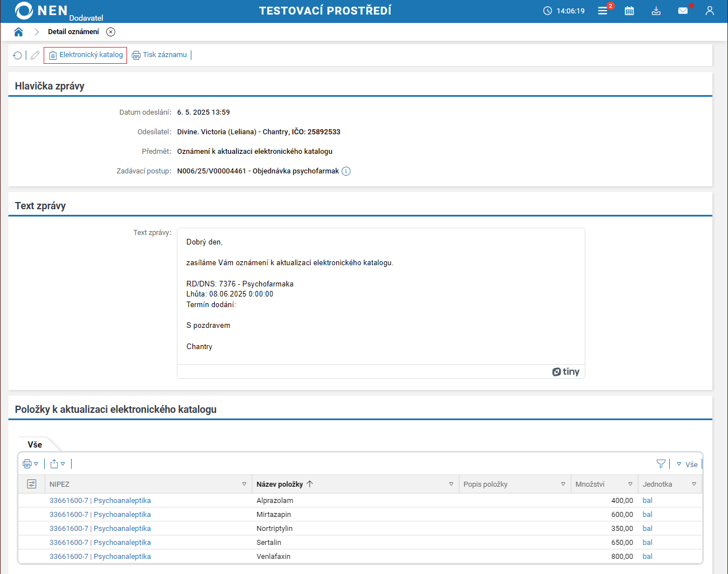Click info icon next to Objednávka psychofarmak
This screenshot has height=574, width=728.
pos(346,171)
